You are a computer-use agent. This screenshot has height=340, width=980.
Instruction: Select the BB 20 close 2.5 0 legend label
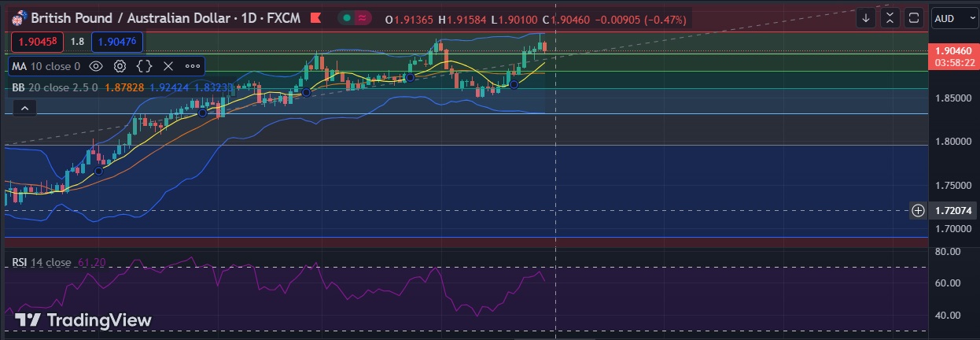click(x=55, y=88)
